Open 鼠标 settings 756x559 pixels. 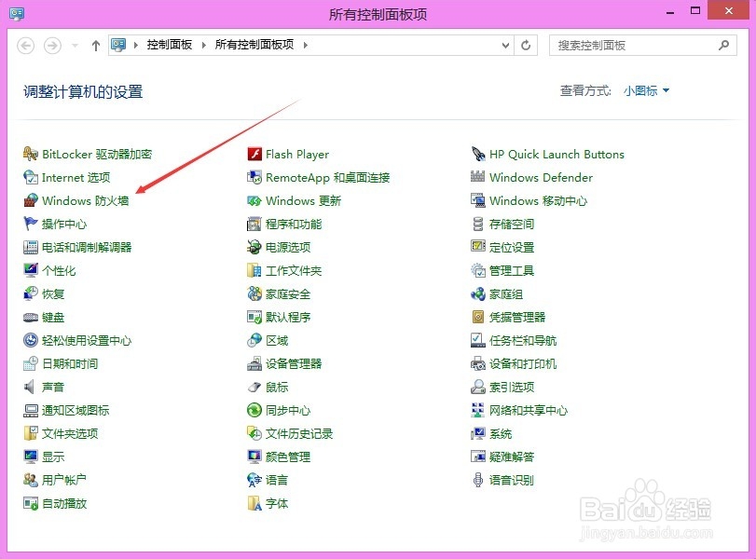pyautogui.click(x=276, y=387)
